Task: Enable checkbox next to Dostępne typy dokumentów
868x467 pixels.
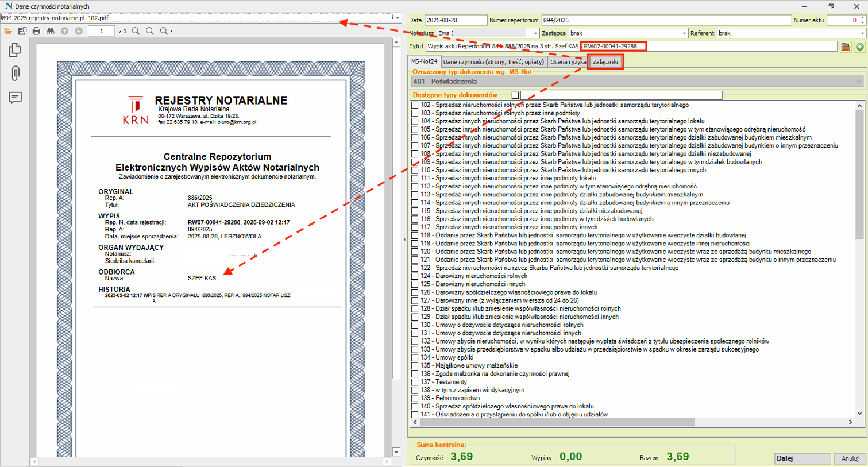Action: 515,95
